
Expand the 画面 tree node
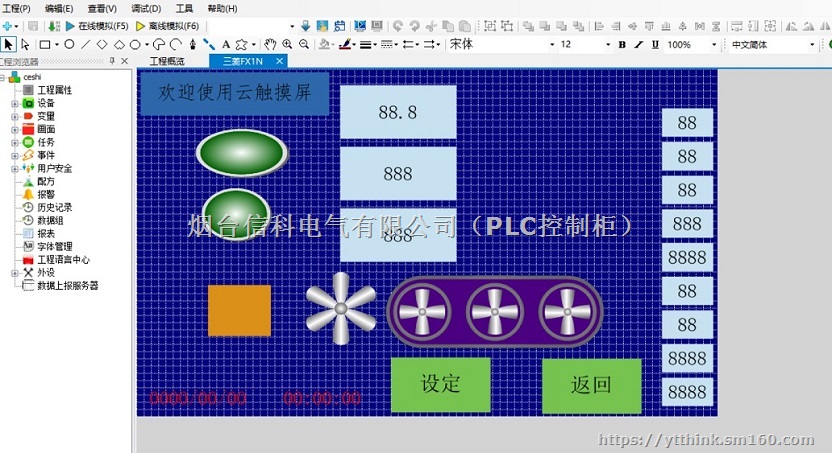(x=14, y=129)
